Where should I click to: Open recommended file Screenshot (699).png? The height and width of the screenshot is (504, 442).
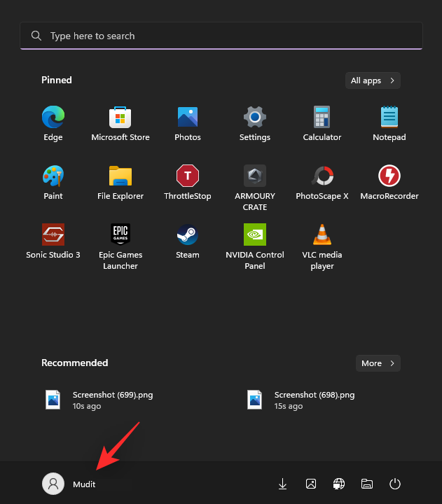click(x=99, y=400)
